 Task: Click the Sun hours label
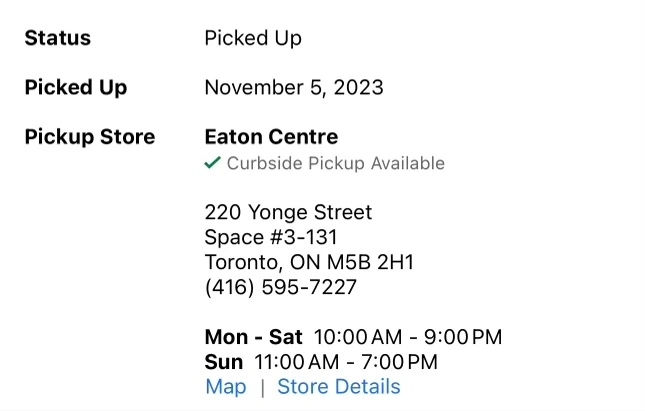(x=224, y=362)
